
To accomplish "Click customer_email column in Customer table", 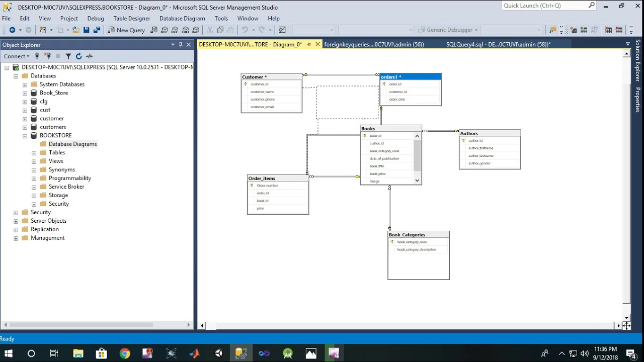I will [262, 107].
